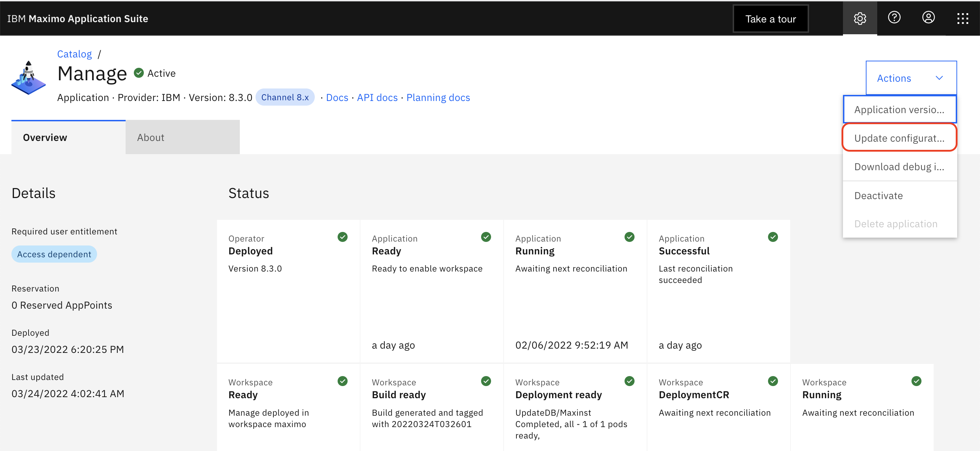Open the user profile icon
Viewport: 980px width, 451px height.
(928, 17)
